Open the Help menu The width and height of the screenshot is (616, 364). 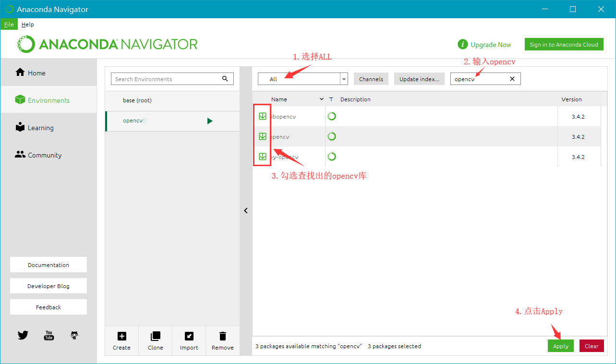click(27, 24)
